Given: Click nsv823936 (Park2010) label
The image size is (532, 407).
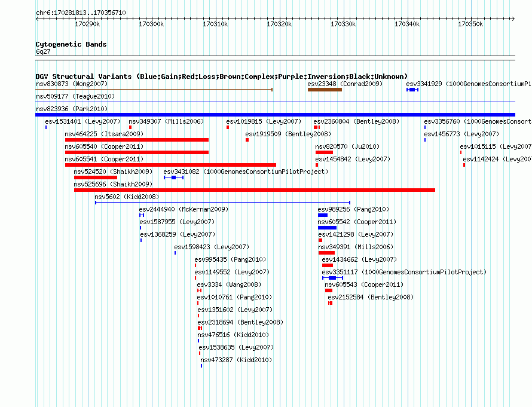Looking at the screenshot, I should tap(72, 109).
